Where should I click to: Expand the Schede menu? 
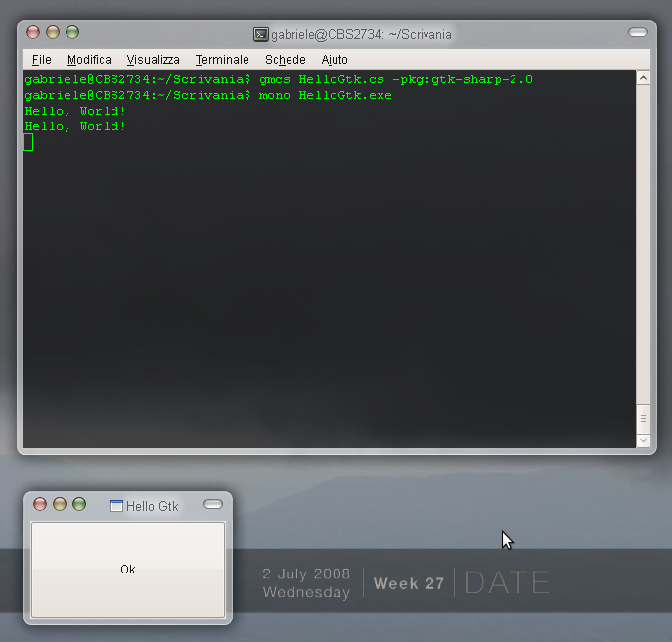click(x=285, y=60)
